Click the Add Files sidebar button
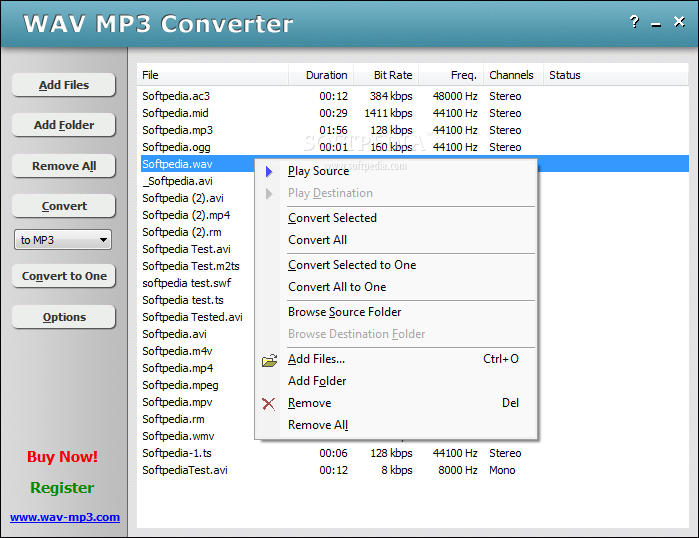Image resolution: width=699 pixels, height=538 pixels. point(64,85)
